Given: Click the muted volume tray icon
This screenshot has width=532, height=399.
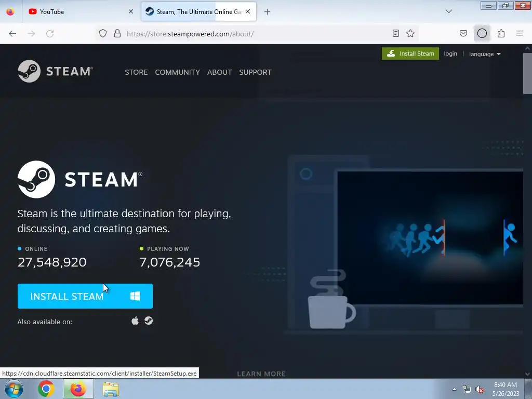Looking at the screenshot, I should click(x=480, y=390).
